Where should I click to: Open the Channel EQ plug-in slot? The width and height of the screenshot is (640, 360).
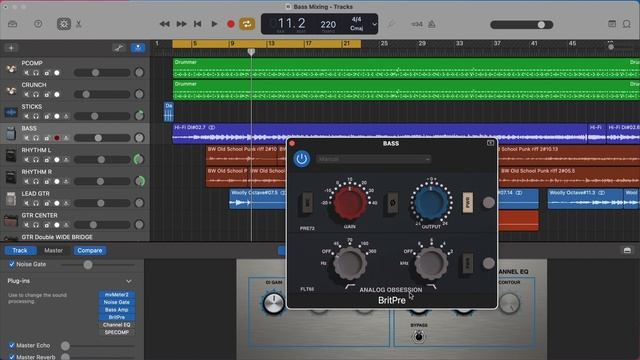(x=117, y=325)
